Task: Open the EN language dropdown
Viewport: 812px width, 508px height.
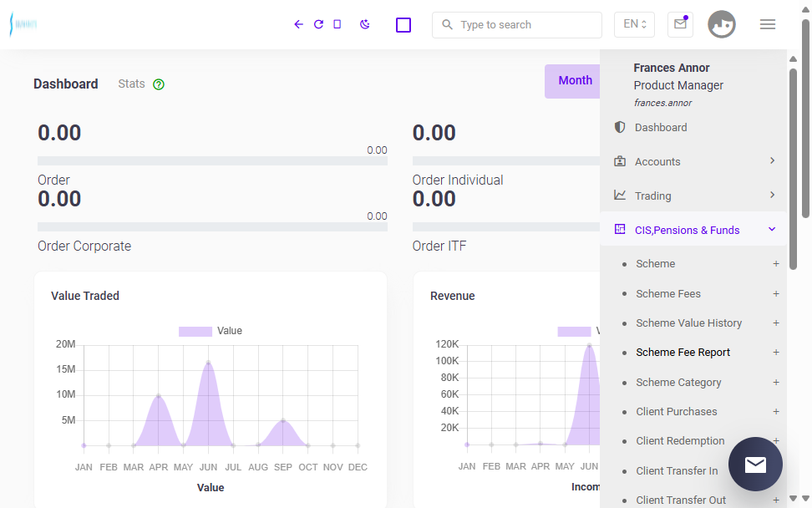Action: click(x=634, y=24)
